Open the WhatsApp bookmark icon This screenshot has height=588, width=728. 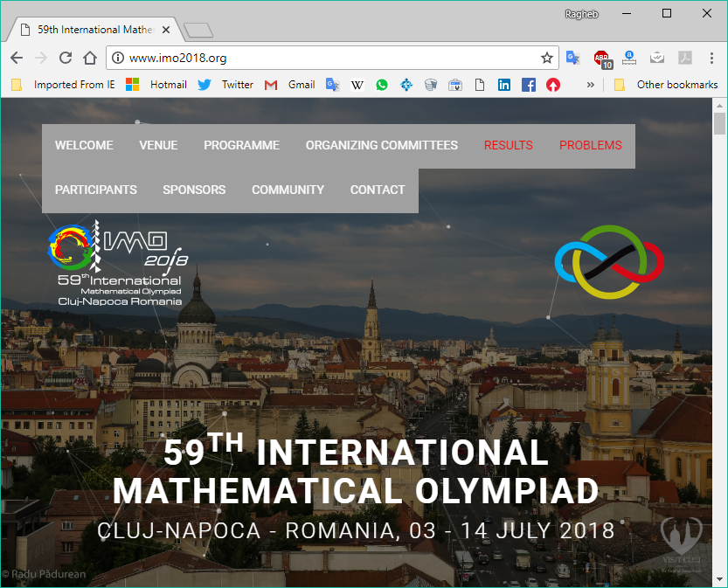click(x=382, y=85)
